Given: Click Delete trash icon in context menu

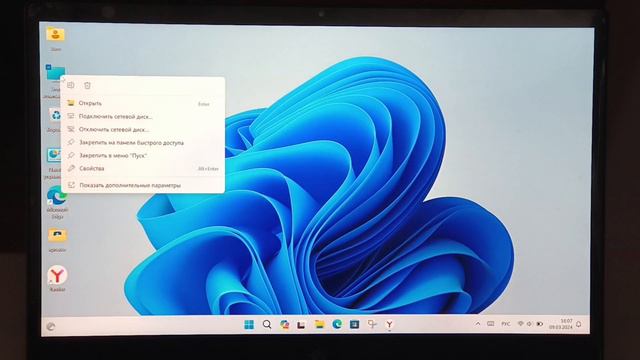Looking at the screenshot, I should tap(87, 85).
